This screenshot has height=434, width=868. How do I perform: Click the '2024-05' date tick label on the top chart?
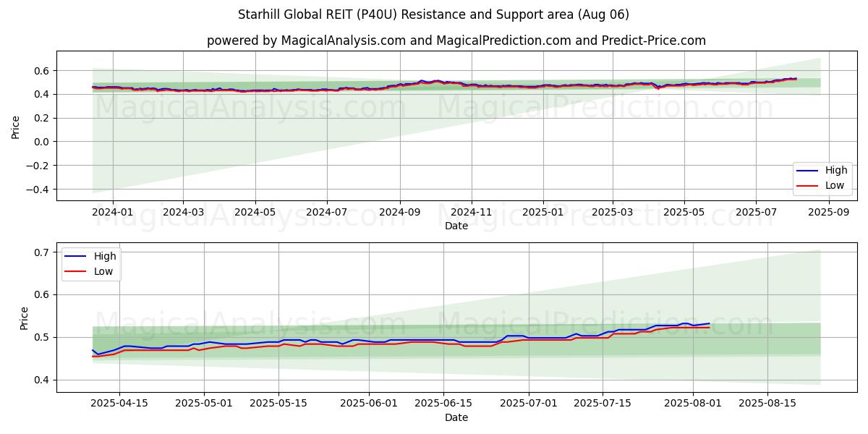(x=255, y=213)
